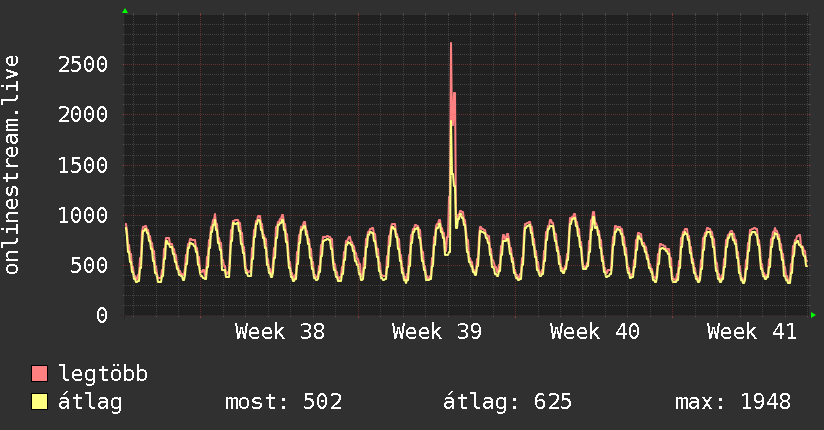Click the átlag legend label next to the yellow swatch
Screen dimensions: 824x430
90,402
